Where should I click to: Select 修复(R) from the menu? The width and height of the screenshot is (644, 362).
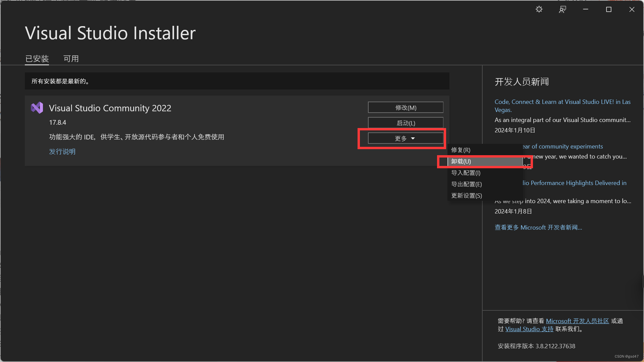(461, 150)
